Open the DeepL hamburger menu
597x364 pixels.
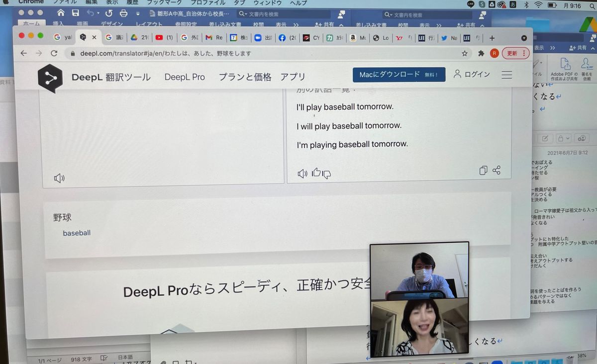tap(506, 75)
